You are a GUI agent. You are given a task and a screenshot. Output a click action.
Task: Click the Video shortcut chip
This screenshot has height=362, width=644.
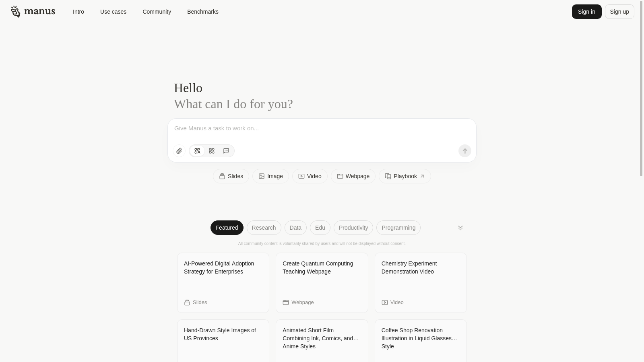pyautogui.click(x=310, y=176)
